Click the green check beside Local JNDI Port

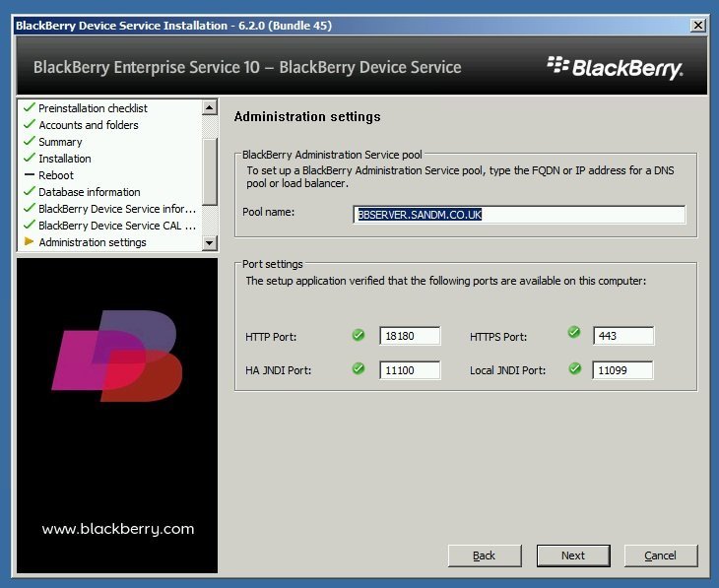coord(574,369)
